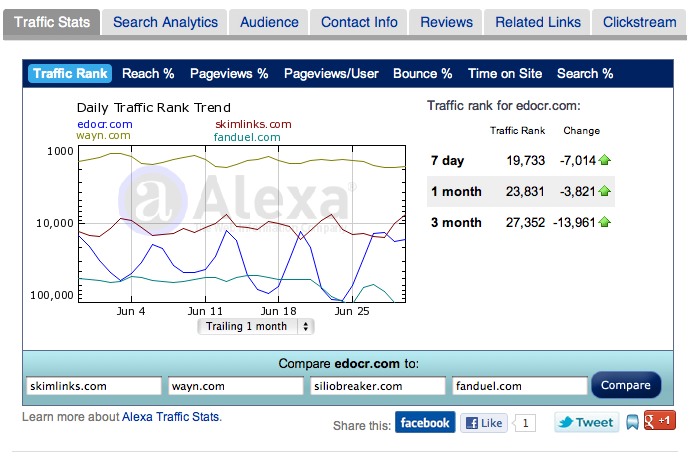Click the green arrow beside 7 day change
Screen dimensions: 691x456
[605, 160]
